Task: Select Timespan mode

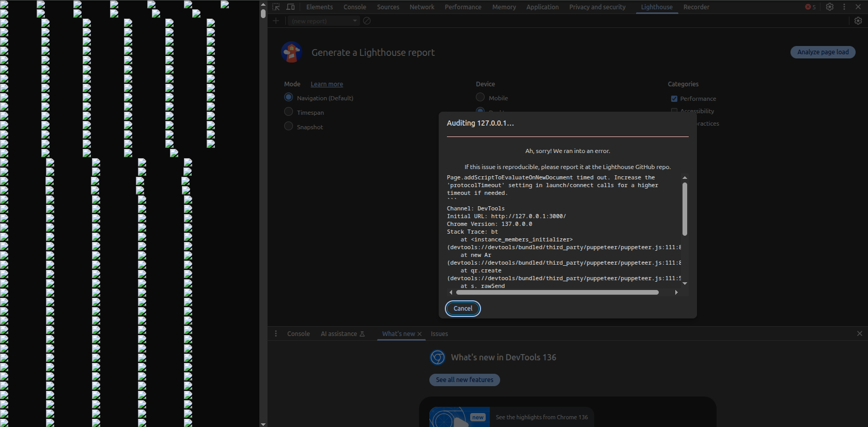Action: (x=289, y=112)
